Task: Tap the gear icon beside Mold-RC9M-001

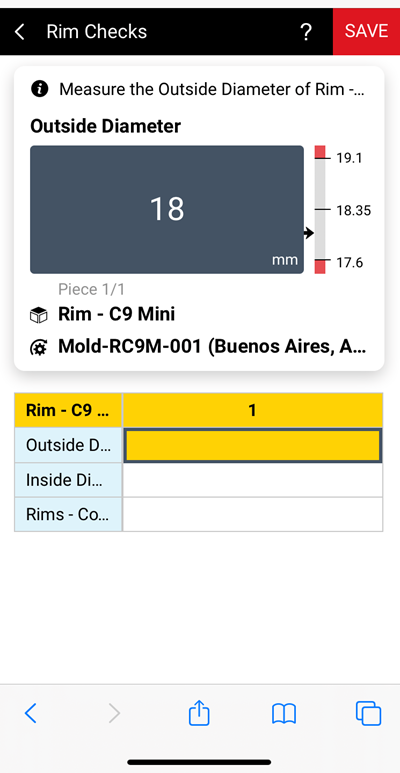Action: pyautogui.click(x=39, y=348)
